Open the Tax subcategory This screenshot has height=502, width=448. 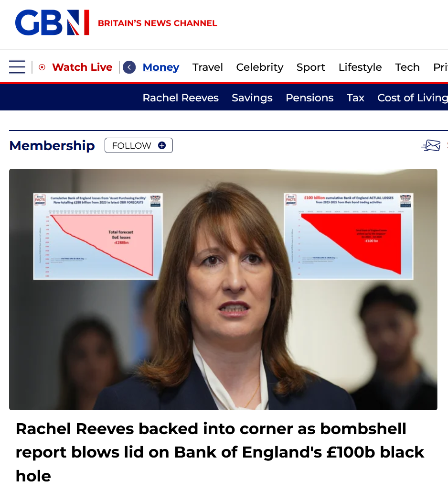click(355, 98)
